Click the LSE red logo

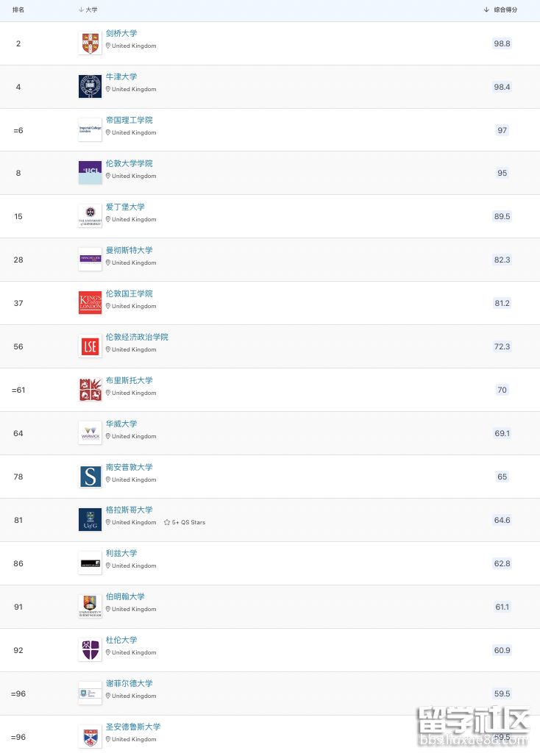tap(90, 346)
